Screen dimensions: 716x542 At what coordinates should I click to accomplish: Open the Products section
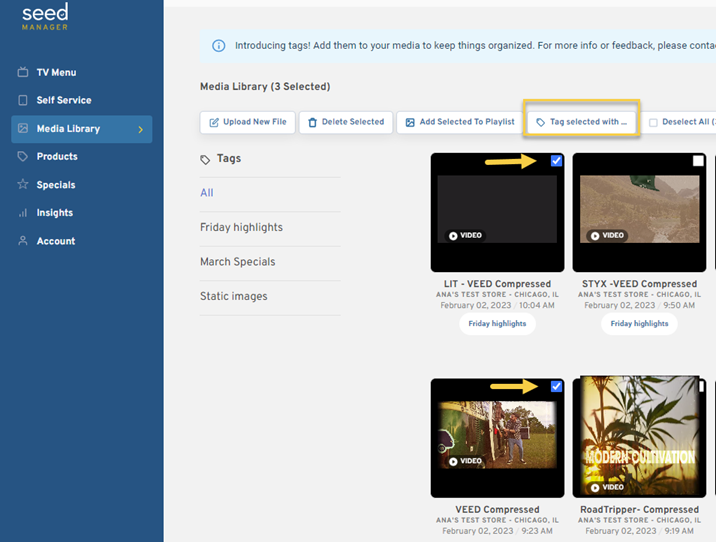point(57,156)
